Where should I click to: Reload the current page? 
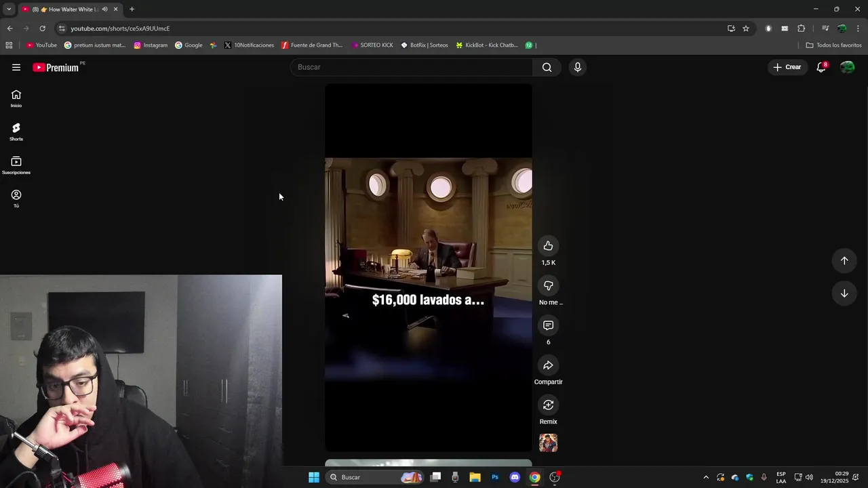pyautogui.click(x=42, y=28)
